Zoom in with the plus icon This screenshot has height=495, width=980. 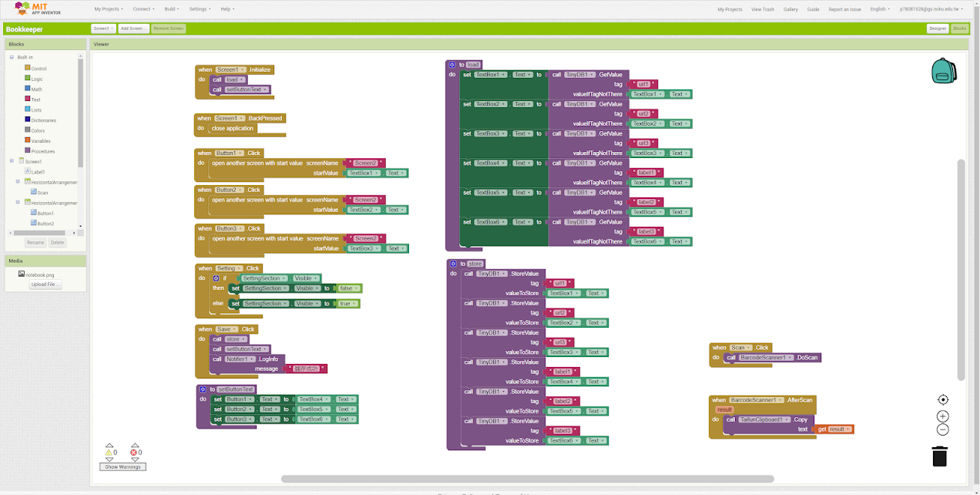click(x=943, y=416)
